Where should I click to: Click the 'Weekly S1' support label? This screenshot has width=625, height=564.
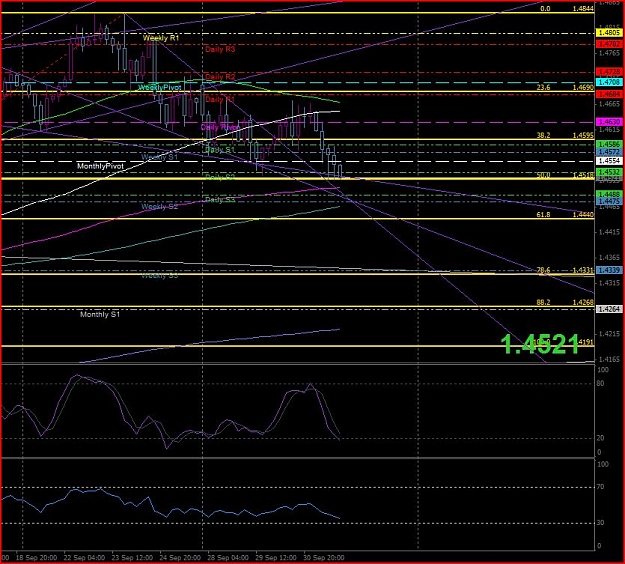pyautogui.click(x=159, y=157)
